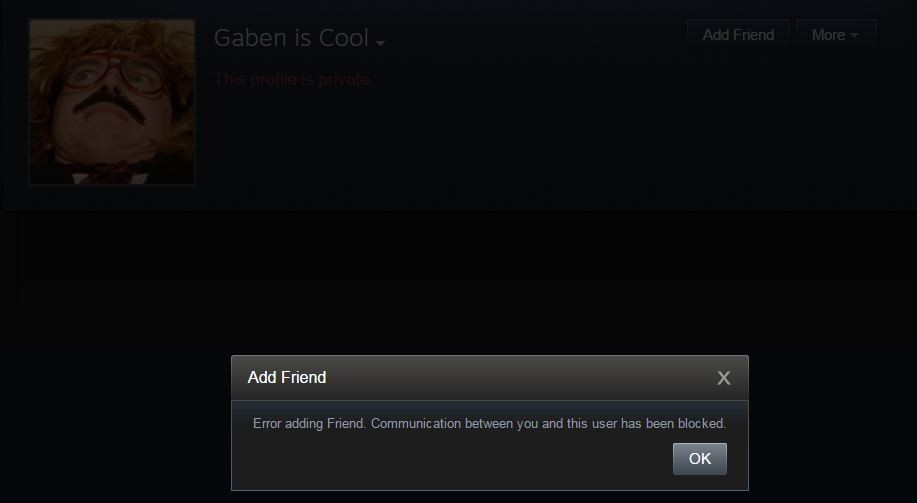Viewport: 917px width, 503px height.
Task: Click the fake mustache in avatar image
Action: tap(110, 106)
